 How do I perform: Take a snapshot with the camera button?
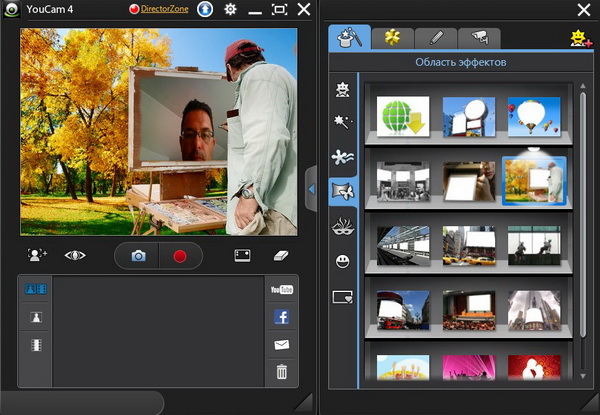[x=138, y=256]
